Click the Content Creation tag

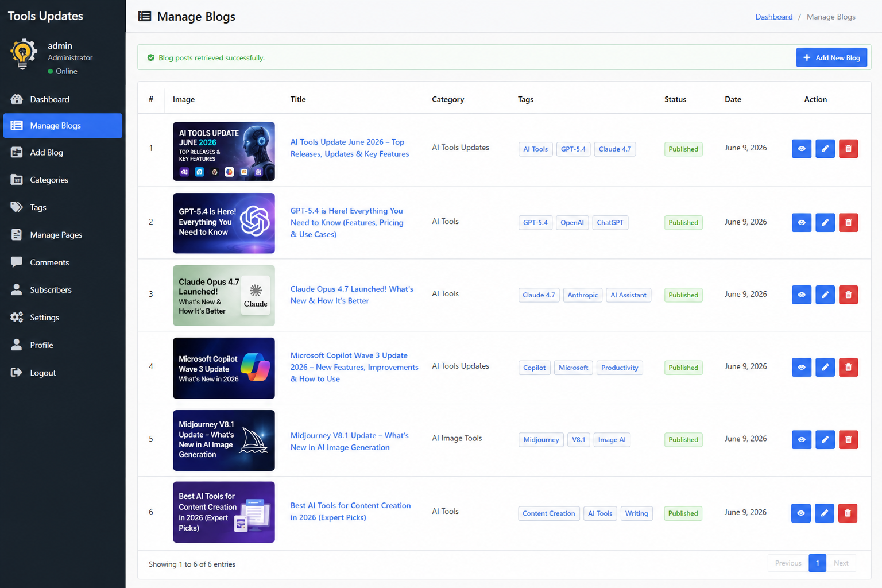coord(548,513)
